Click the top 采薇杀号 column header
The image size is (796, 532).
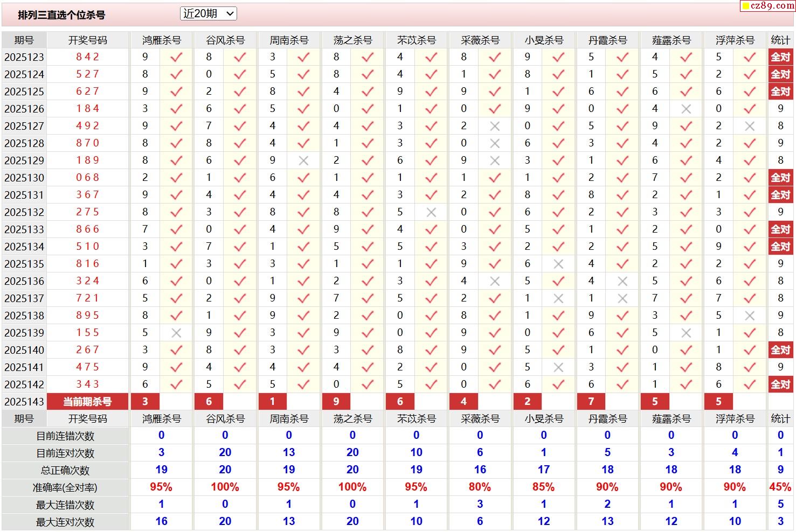click(x=480, y=40)
